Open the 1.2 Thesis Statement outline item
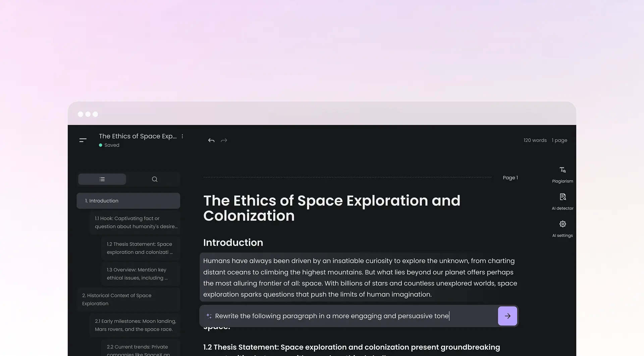Image resolution: width=644 pixels, height=356 pixels. [140, 248]
